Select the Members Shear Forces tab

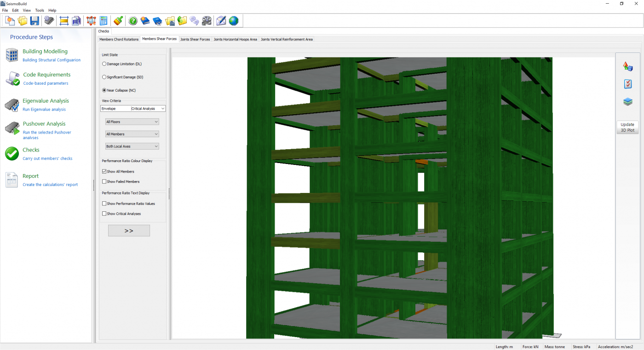pyautogui.click(x=160, y=39)
